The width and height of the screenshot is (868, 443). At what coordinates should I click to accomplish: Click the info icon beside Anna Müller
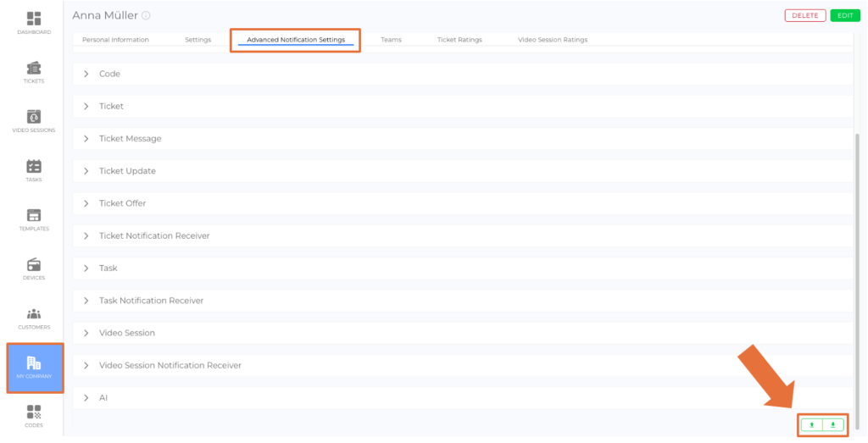click(x=146, y=16)
